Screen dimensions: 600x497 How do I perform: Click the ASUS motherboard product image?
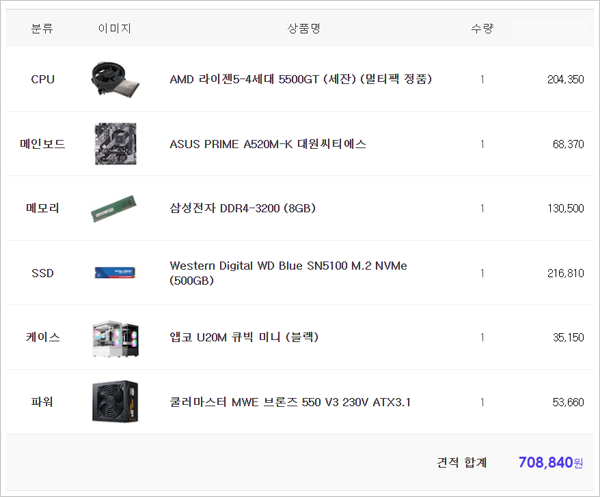point(114,144)
